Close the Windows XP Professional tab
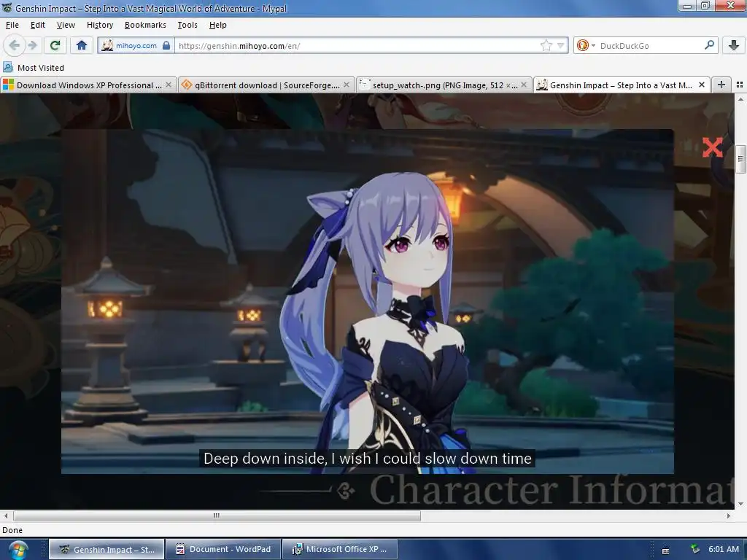Screen dimensions: 747x560 point(169,85)
